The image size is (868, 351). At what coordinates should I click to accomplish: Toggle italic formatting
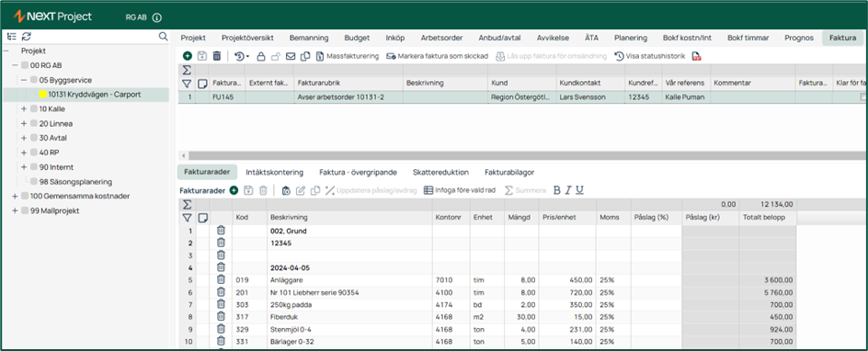pos(568,191)
